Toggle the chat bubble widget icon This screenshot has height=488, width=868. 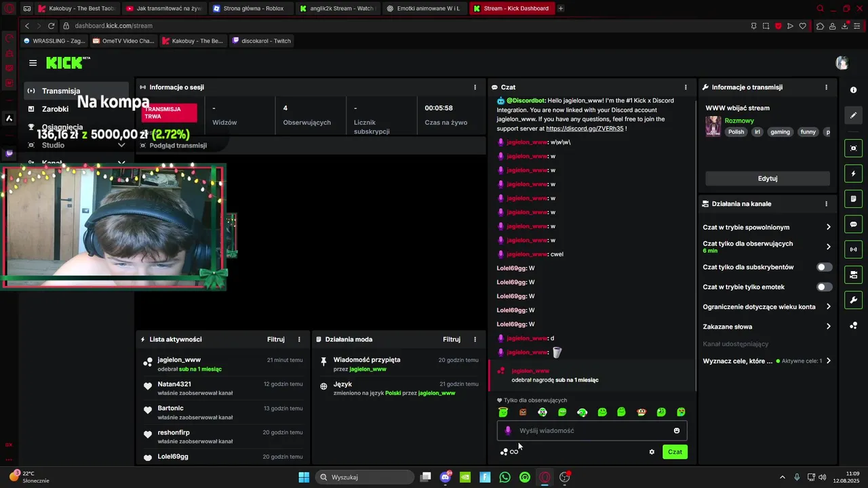(853, 224)
